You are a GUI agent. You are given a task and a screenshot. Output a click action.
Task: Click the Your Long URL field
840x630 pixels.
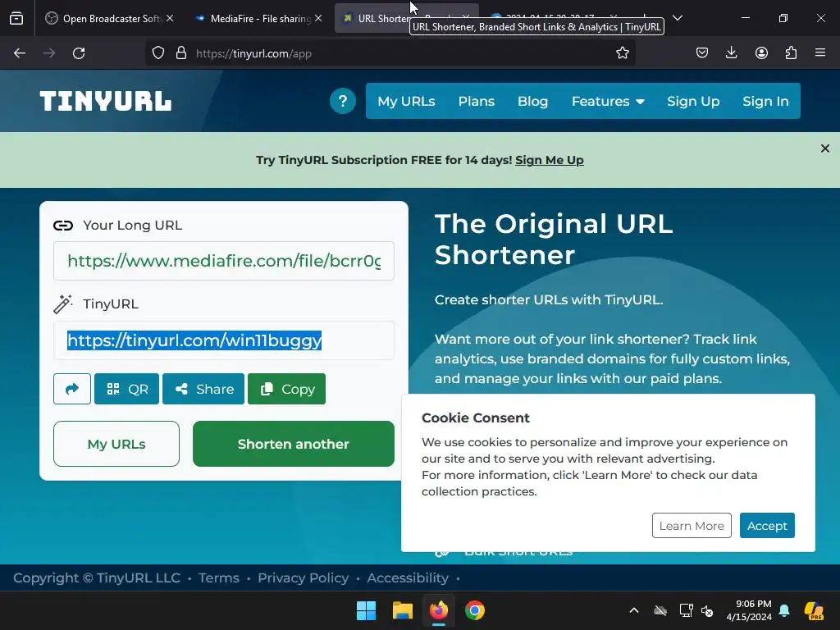tap(224, 261)
